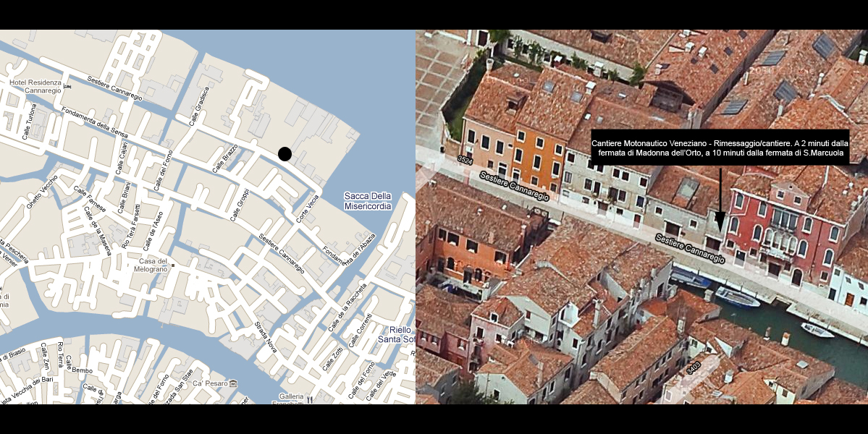Select the Ghetto Vecchio label

coord(42,192)
